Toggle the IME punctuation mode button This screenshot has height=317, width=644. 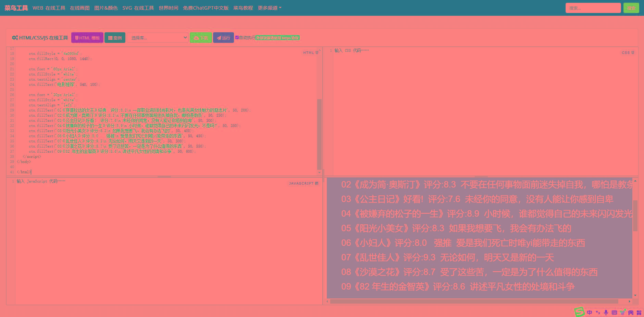coord(598,312)
